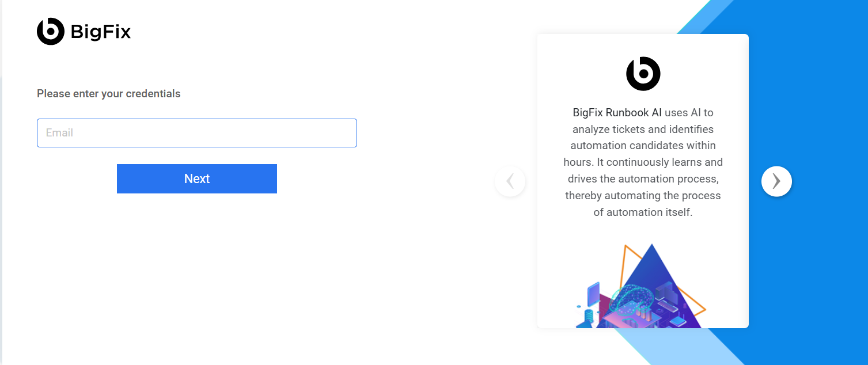
Task: Click the BigFix logo icon top-left
Action: click(x=51, y=31)
